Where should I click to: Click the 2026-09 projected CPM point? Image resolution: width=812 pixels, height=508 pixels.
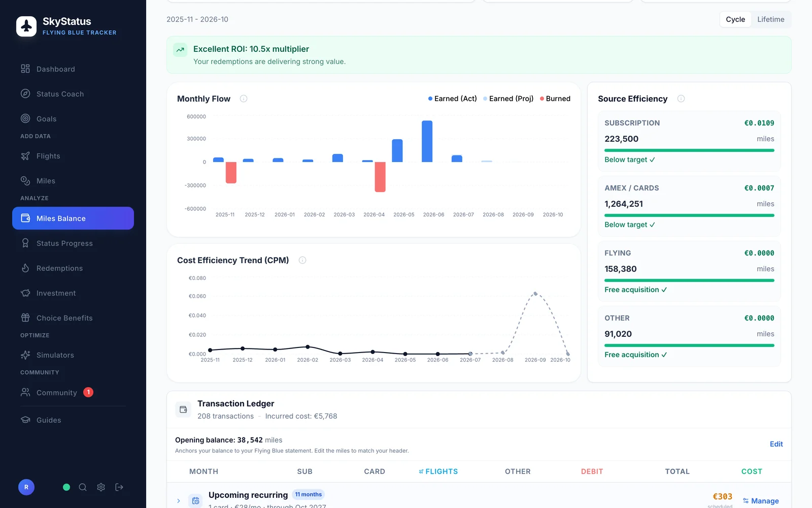535,294
